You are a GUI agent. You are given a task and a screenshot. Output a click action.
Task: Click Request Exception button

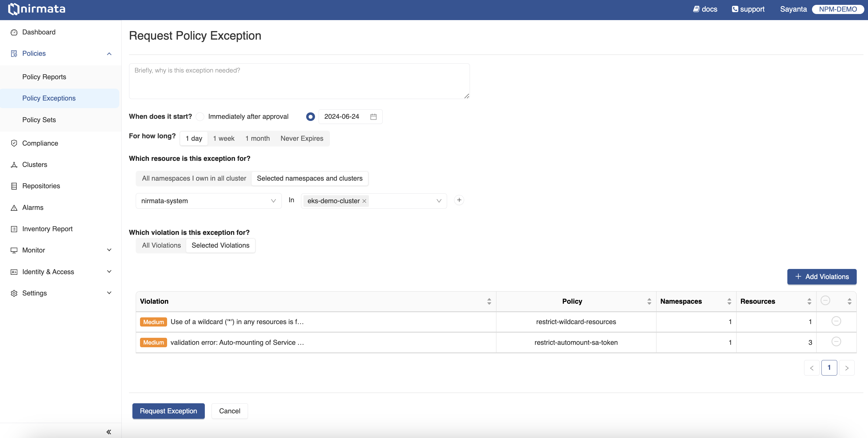169,411
